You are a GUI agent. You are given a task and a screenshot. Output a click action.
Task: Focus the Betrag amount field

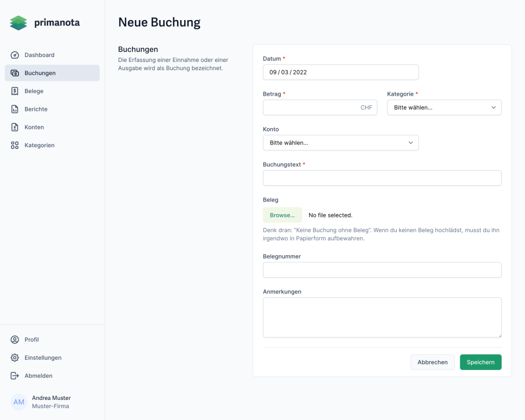(x=311, y=108)
